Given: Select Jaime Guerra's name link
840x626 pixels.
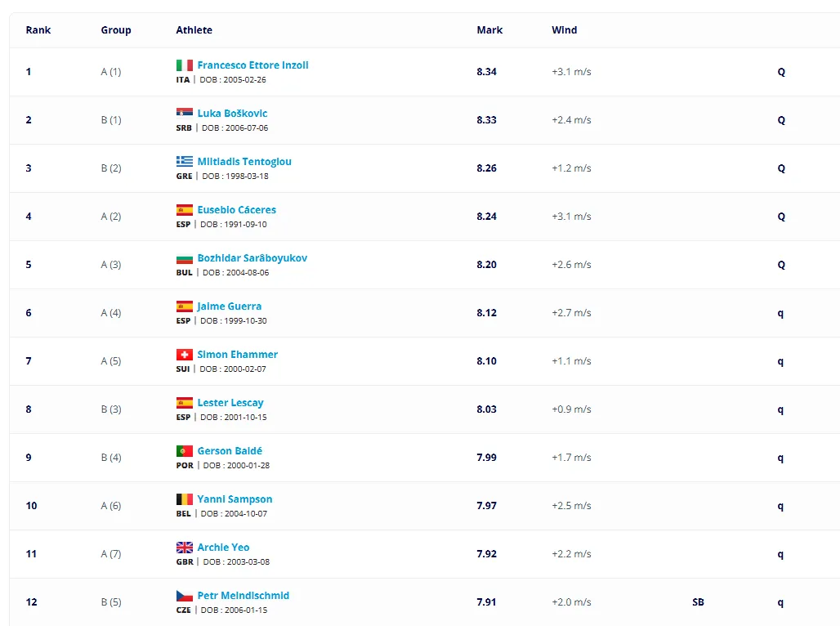Looking at the screenshot, I should [x=230, y=306].
